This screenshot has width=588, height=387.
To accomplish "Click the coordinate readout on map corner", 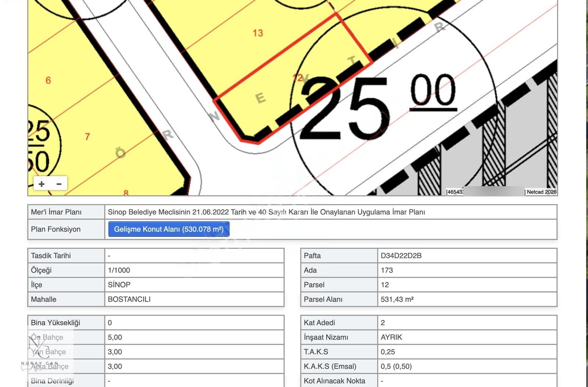I will tap(455, 192).
